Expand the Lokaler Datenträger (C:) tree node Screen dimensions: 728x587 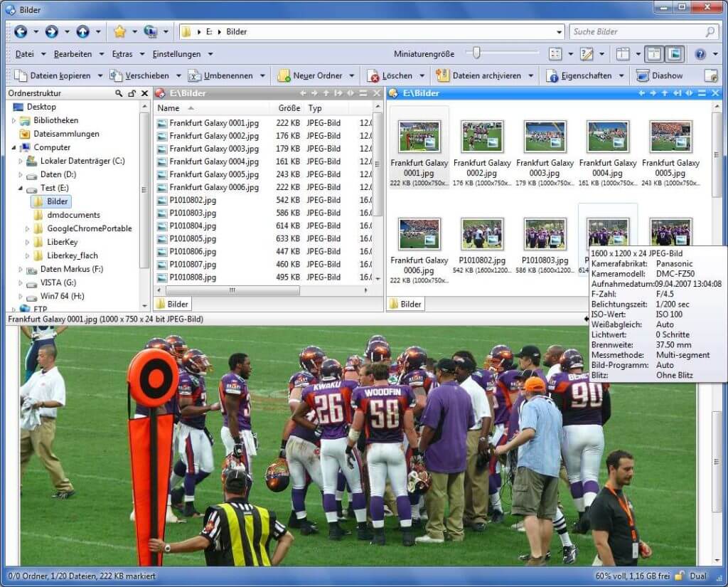click(x=19, y=161)
